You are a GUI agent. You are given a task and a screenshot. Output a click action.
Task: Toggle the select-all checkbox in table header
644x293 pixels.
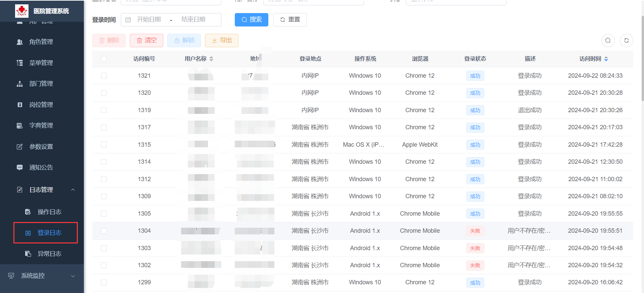tap(104, 59)
